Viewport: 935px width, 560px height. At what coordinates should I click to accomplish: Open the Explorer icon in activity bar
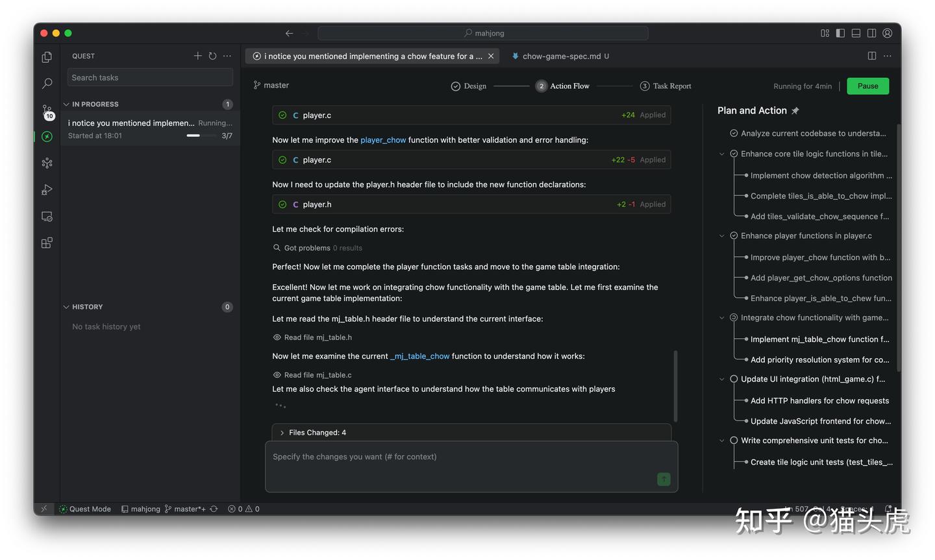47,57
